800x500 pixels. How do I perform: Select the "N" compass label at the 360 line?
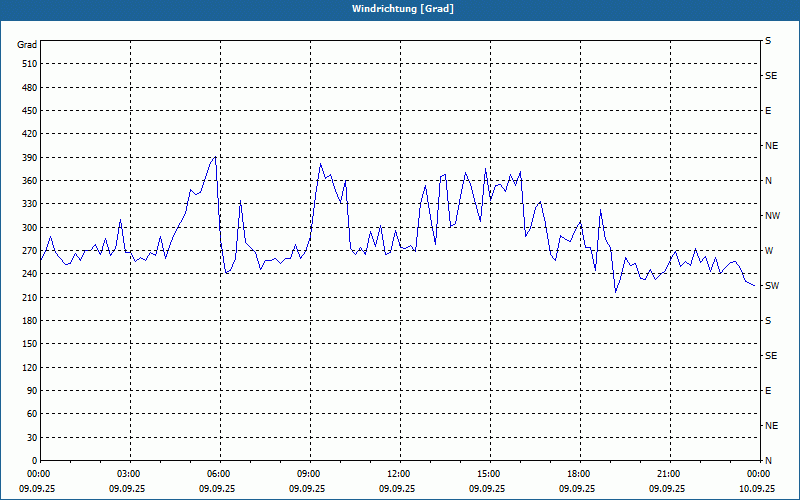click(768, 181)
